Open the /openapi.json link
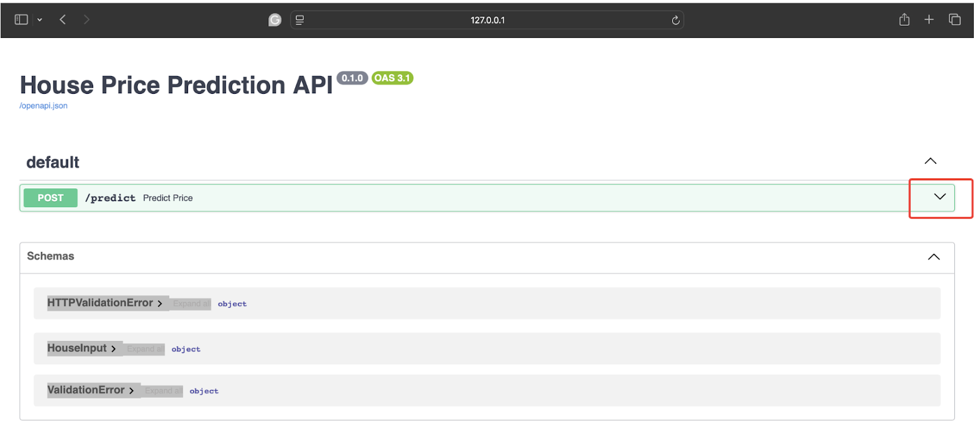This screenshot has height=447, width=980. pyautogui.click(x=43, y=105)
